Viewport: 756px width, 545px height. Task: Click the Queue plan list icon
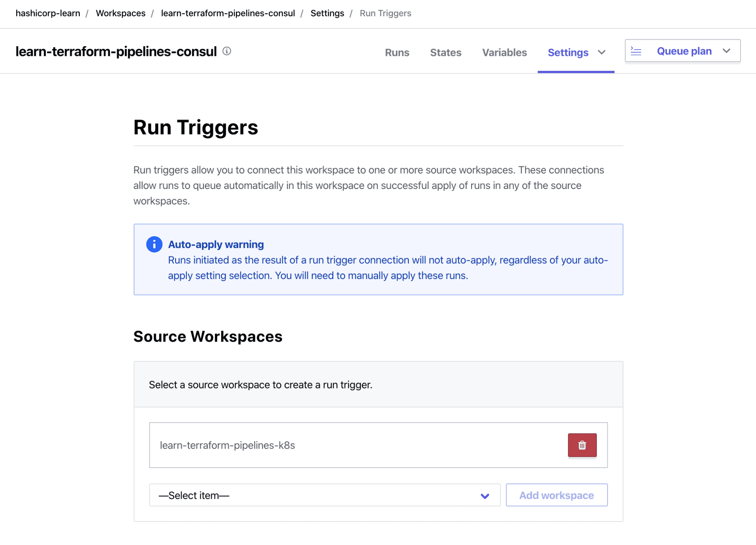636,51
